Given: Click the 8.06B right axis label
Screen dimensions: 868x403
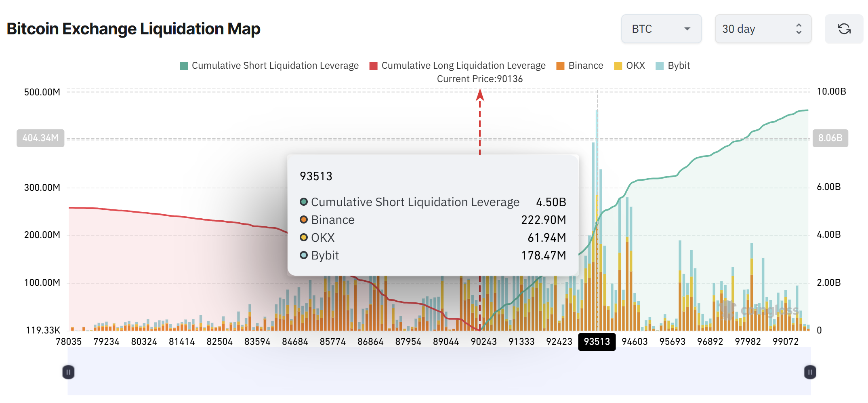Looking at the screenshot, I should (830, 138).
